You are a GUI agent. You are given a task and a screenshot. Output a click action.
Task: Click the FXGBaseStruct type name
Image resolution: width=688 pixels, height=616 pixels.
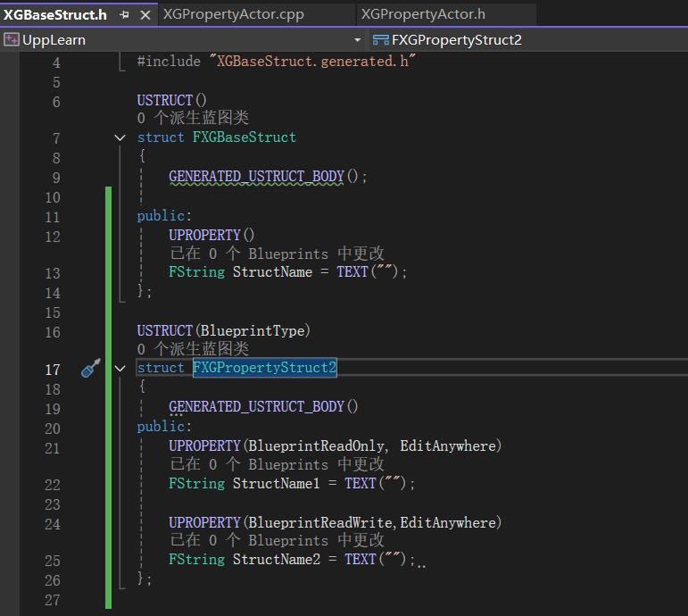245,137
